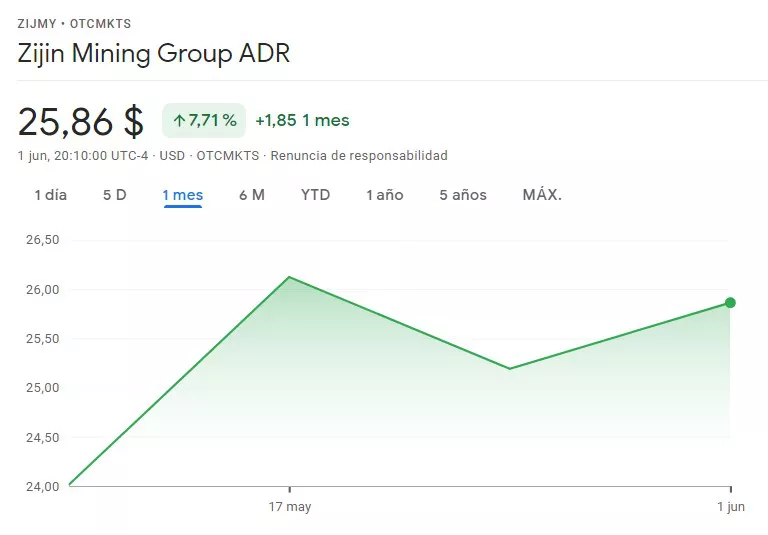The height and width of the screenshot is (535, 768).
Task: Click the chart dip between 17 may and 1 jun
Action: point(510,369)
